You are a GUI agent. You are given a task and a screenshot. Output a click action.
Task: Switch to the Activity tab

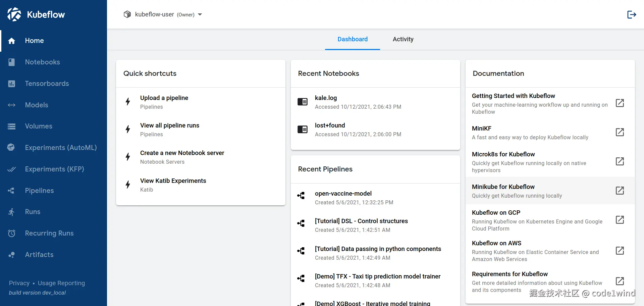pyautogui.click(x=403, y=39)
